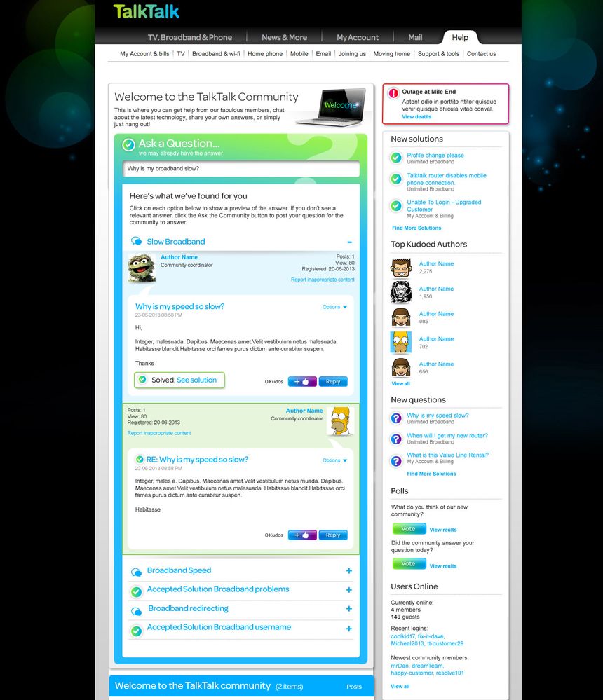Screen dimensions: 603x700
Task: Click the chat bubble icon beside Slow Broadband
Action: click(x=136, y=241)
